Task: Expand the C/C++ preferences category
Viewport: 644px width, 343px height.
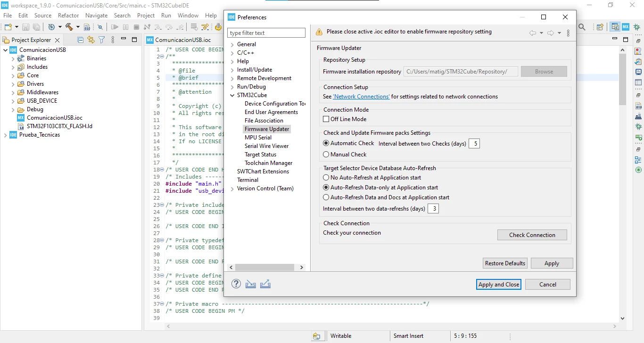Action: coord(232,53)
